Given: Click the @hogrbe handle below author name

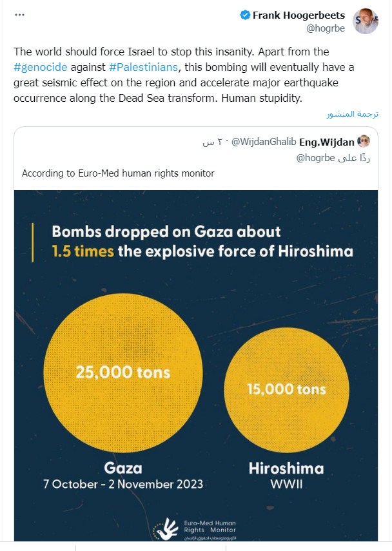Looking at the screenshot, I should point(325,28).
